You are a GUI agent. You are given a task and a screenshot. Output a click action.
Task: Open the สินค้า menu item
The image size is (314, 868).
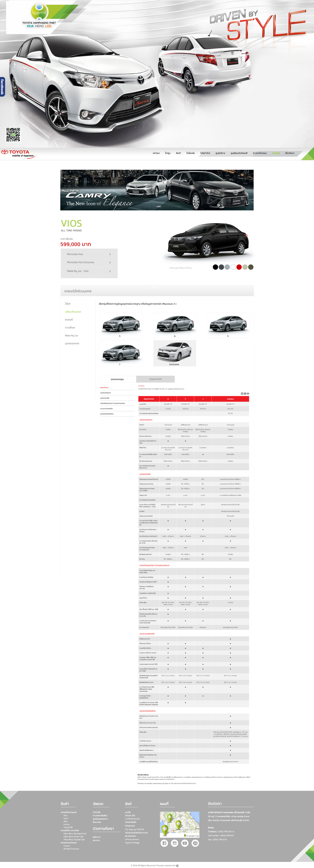tap(178, 153)
